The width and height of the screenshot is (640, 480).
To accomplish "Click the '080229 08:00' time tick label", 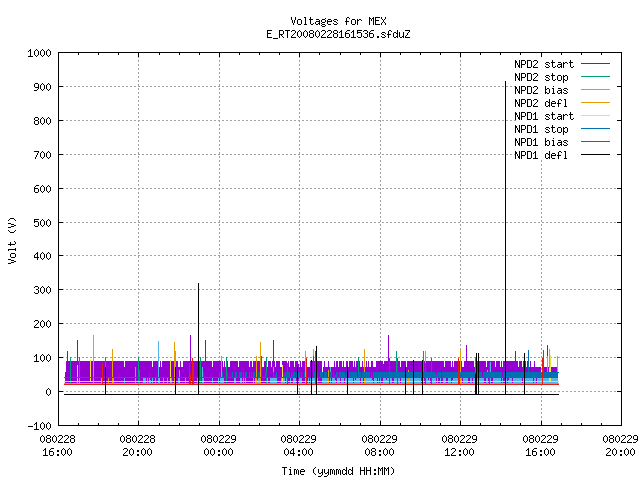I will (x=380, y=446).
